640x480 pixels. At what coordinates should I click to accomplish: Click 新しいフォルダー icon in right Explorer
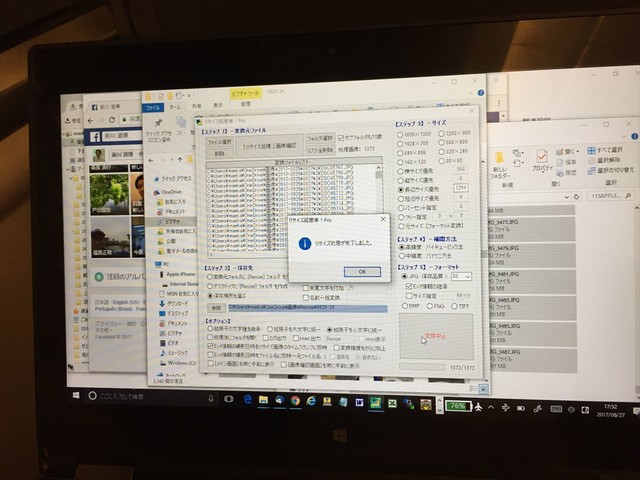[x=499, y=158]
